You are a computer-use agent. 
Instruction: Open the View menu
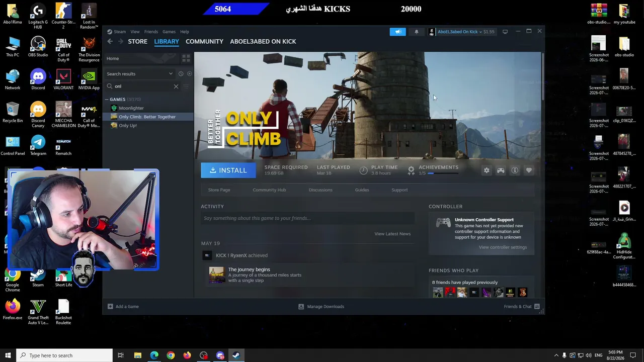tap(135, 32)
